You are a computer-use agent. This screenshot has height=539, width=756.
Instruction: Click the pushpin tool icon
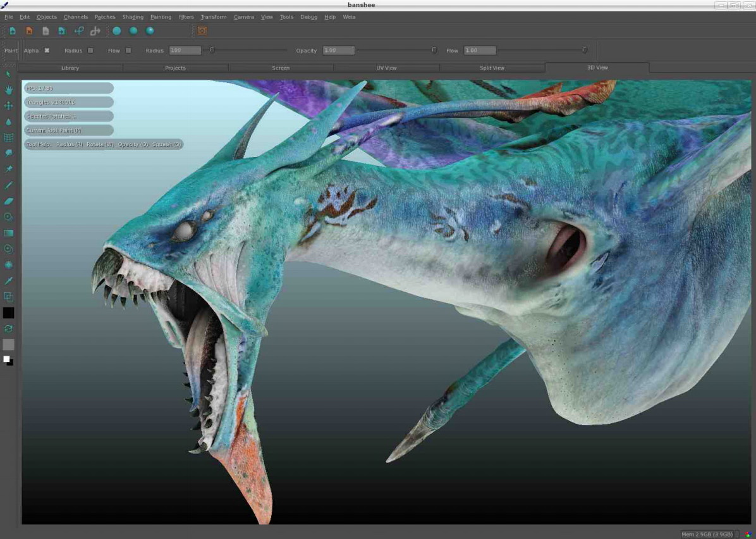click(8, 169)
